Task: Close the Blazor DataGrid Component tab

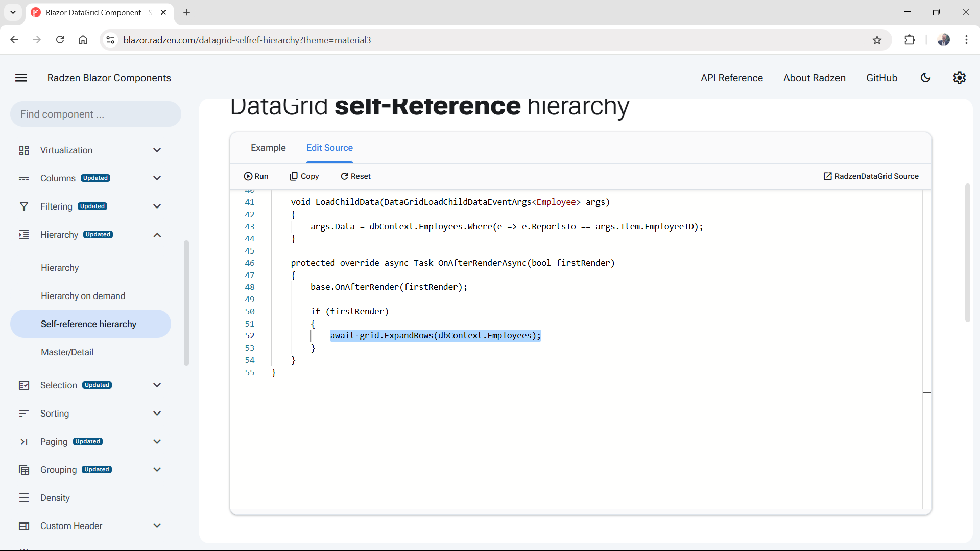Action: (x=163, y=12)
